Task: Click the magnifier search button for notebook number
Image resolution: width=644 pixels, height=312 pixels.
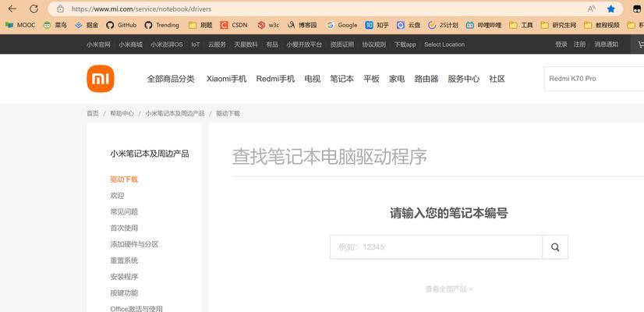Action: tap(555, 247)
